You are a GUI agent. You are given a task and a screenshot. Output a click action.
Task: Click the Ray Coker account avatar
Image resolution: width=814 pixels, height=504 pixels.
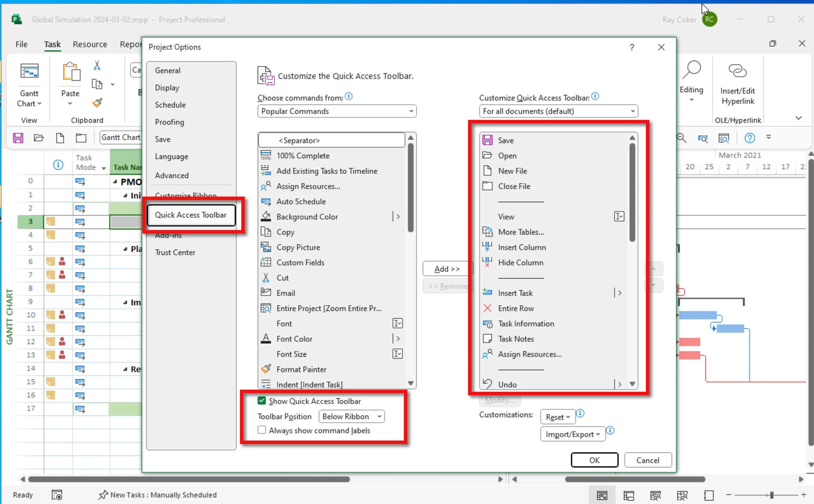click(709, 20)
